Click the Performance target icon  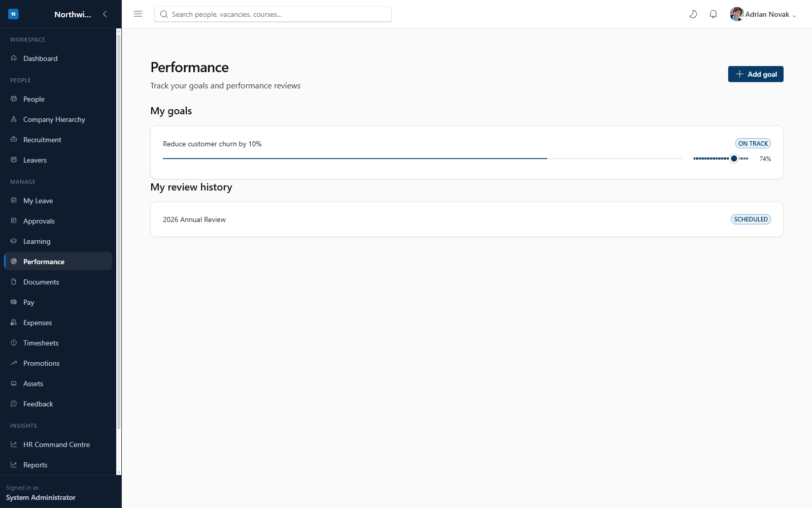coord(14,262)
